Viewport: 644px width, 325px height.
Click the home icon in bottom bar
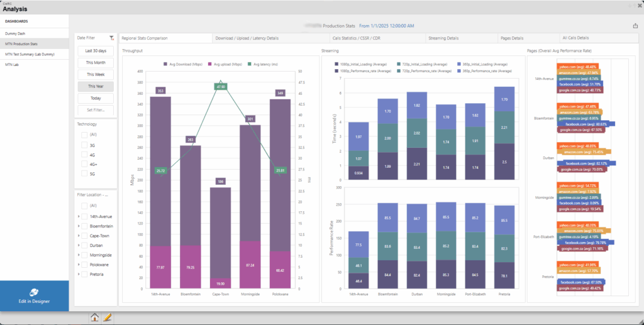pyautogui.click(x=95, y=317)
